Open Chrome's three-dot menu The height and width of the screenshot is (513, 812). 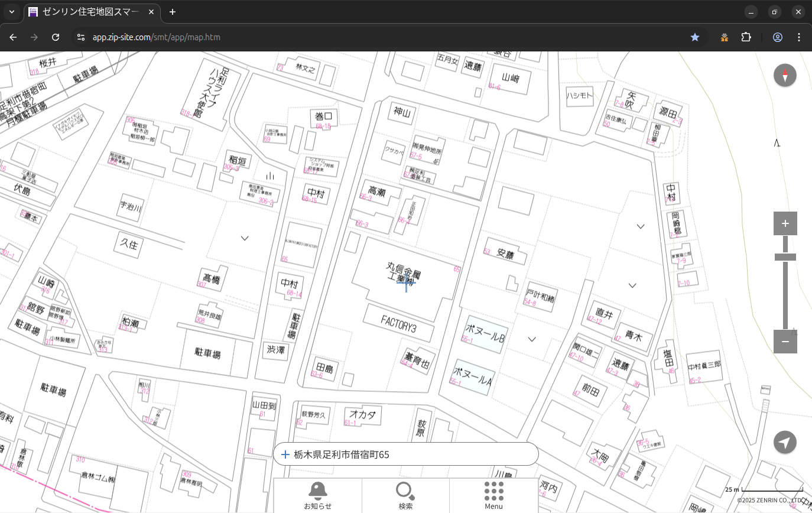[799, 37]
